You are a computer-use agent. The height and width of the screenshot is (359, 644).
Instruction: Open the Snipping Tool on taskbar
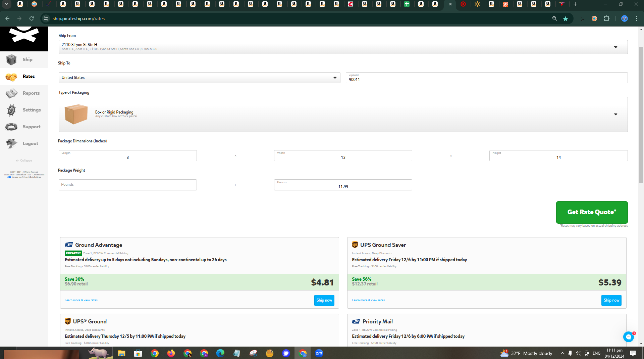coord(253,353)
